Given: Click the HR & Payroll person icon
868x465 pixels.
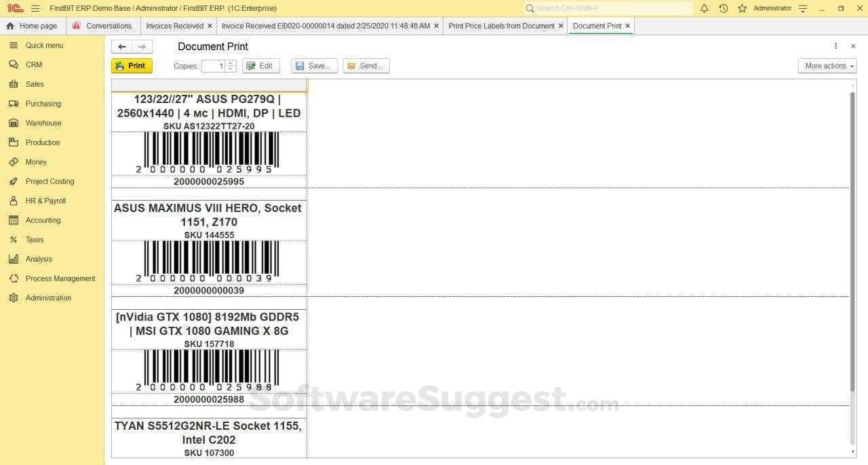Looking at the screenshot, I should tap(14, 201).
